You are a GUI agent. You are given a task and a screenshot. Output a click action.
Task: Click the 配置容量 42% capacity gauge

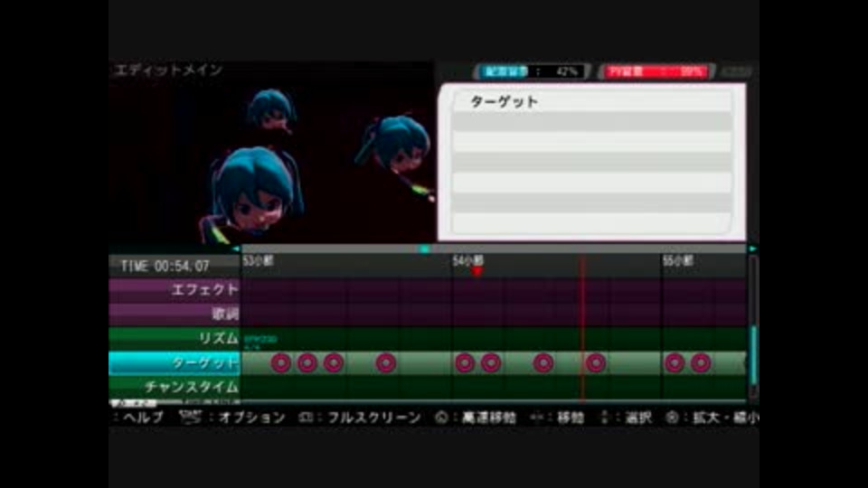(532, 71)
